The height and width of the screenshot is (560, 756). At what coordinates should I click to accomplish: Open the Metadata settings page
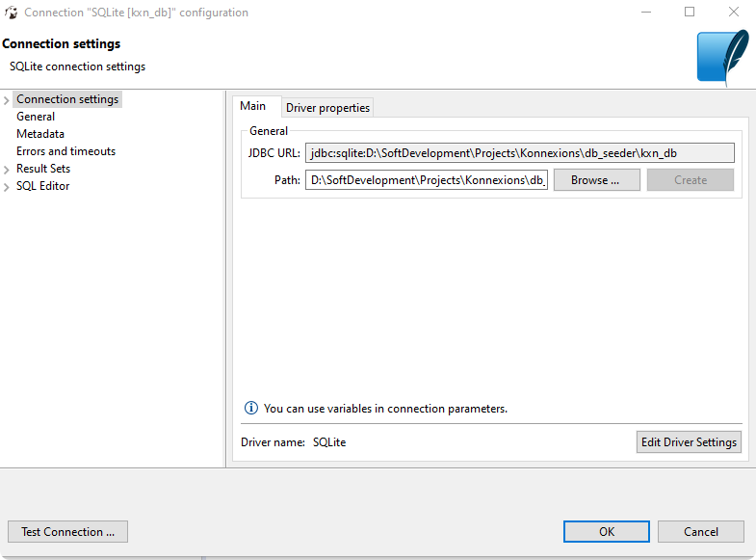(x=40, y=134)
